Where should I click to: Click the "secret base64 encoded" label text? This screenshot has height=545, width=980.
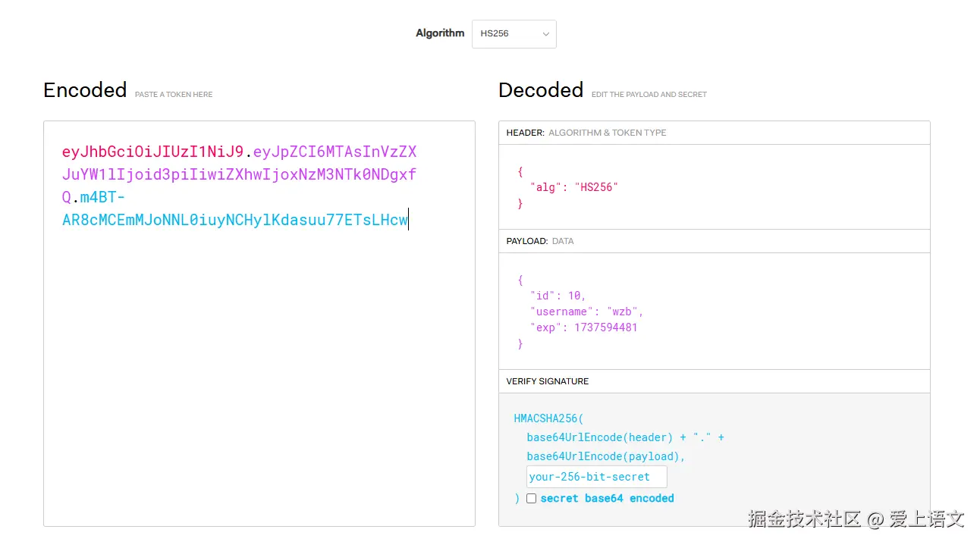pos(607,498)
